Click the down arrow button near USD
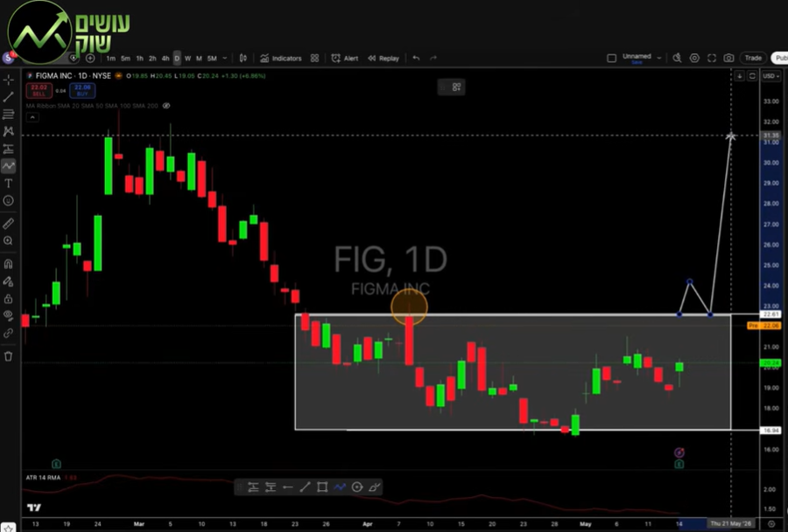 click(x=740, y=76)
